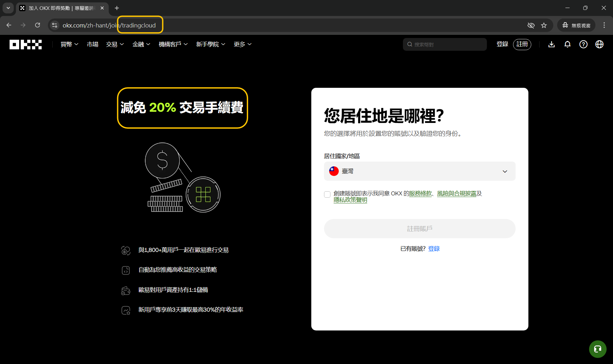The width and height of the screenshot is (613, 364).
Task: Click the OKX logo in header
Action: [26, 44]
